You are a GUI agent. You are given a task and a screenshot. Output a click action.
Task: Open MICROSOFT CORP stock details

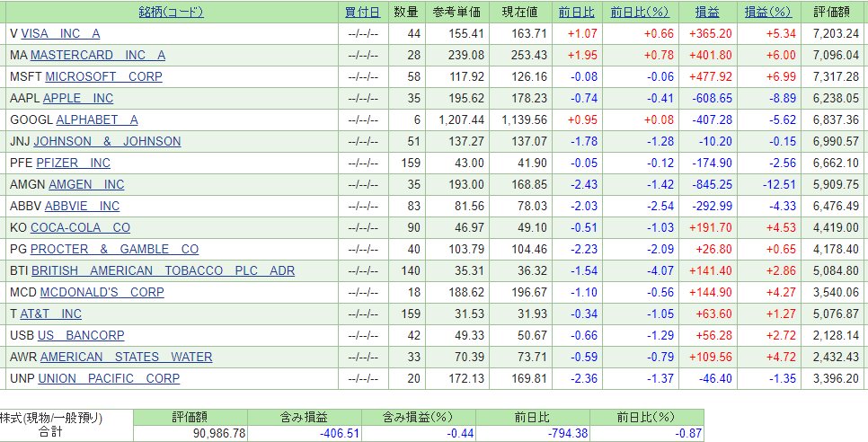click(x=104, y=77)
